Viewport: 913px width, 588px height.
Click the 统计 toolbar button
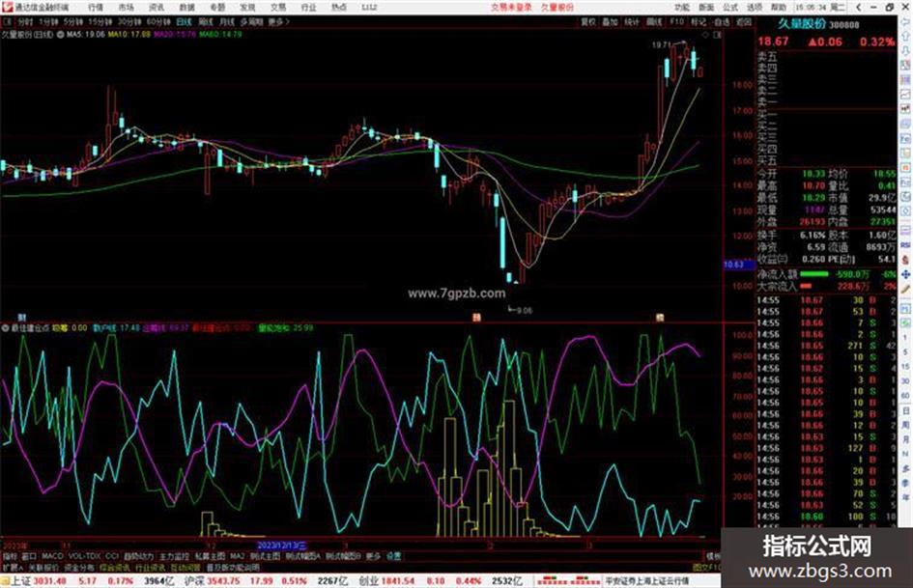632,21
